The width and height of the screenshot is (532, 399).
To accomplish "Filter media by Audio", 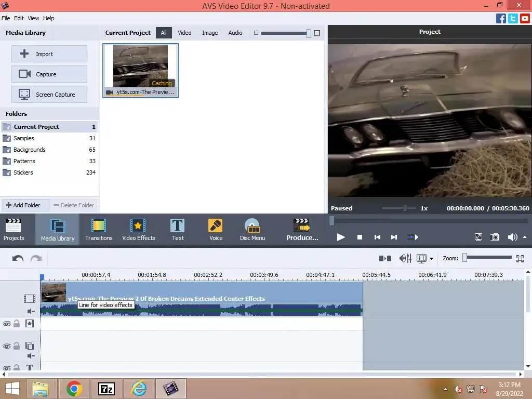I will tap(235, 33).
